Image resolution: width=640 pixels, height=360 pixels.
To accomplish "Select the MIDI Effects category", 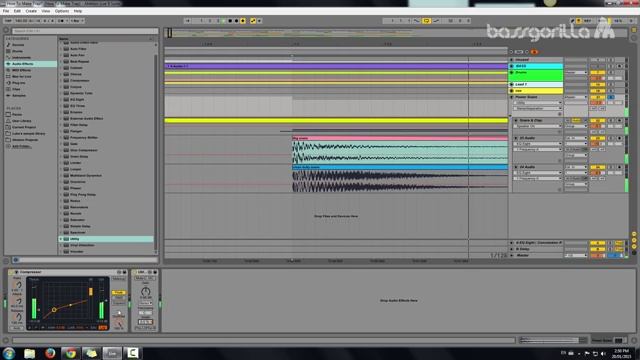I will 22,70.
